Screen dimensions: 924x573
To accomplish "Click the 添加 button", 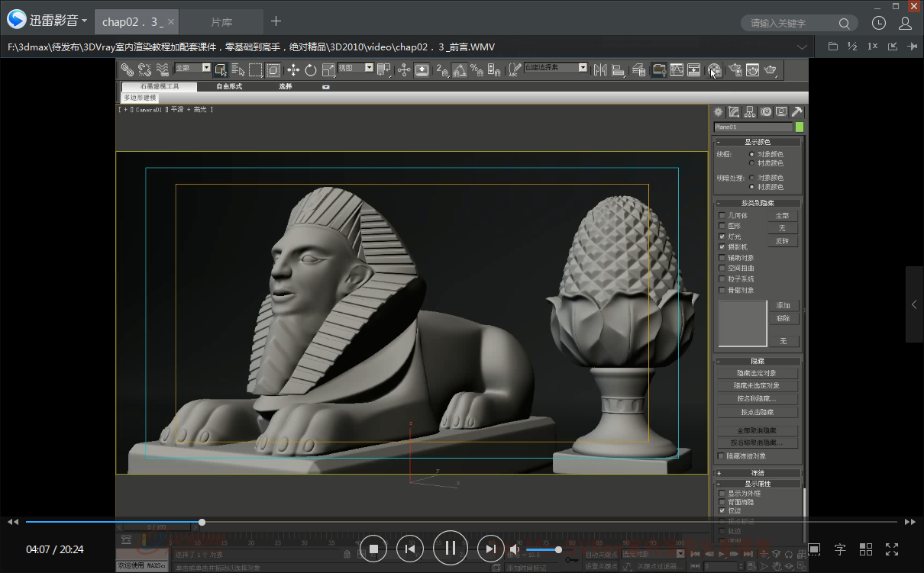I will coord(783,305).
